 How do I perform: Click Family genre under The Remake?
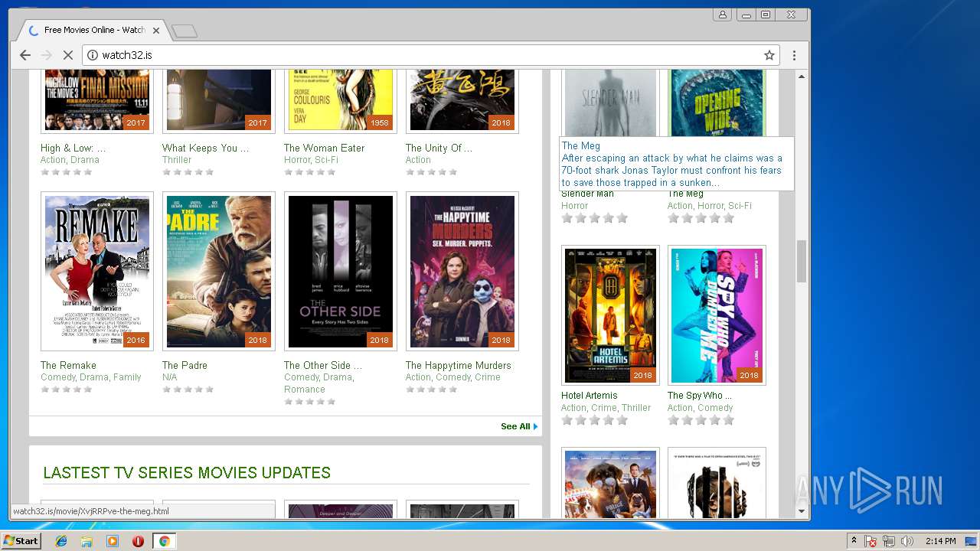pos(127,377)
